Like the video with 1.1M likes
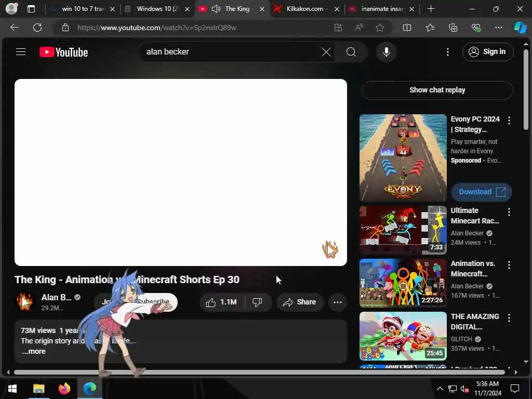The height and width of the screenshot is (399, 532). click(x=221, y=302)
